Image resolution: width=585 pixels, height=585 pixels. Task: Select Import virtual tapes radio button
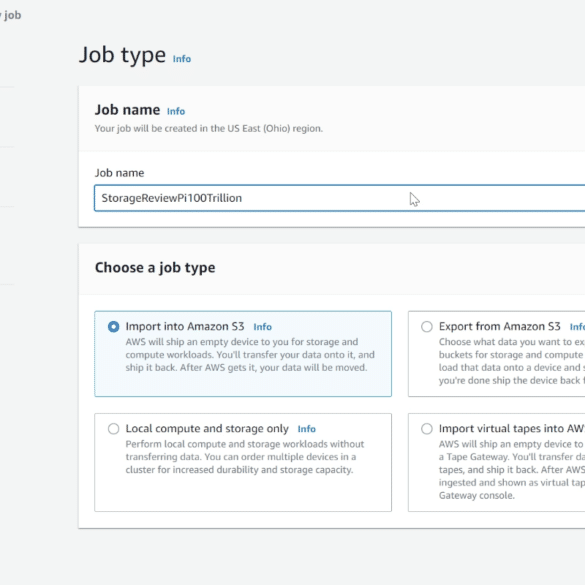click(x=427, y=429)
